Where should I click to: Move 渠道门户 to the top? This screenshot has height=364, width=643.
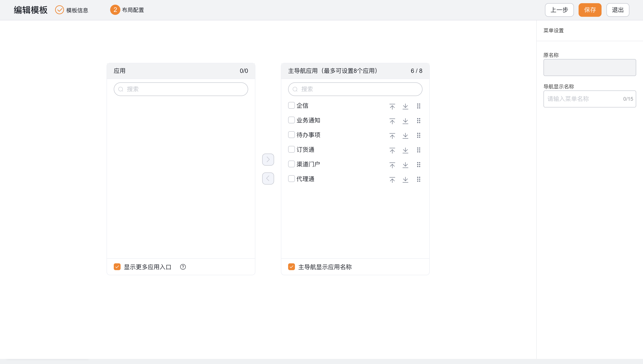392,165
